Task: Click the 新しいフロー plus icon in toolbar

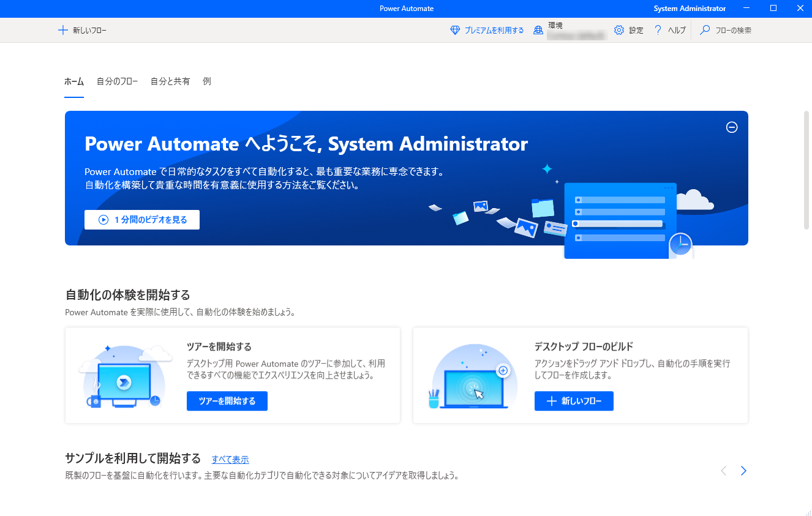Action: [62, 30]
